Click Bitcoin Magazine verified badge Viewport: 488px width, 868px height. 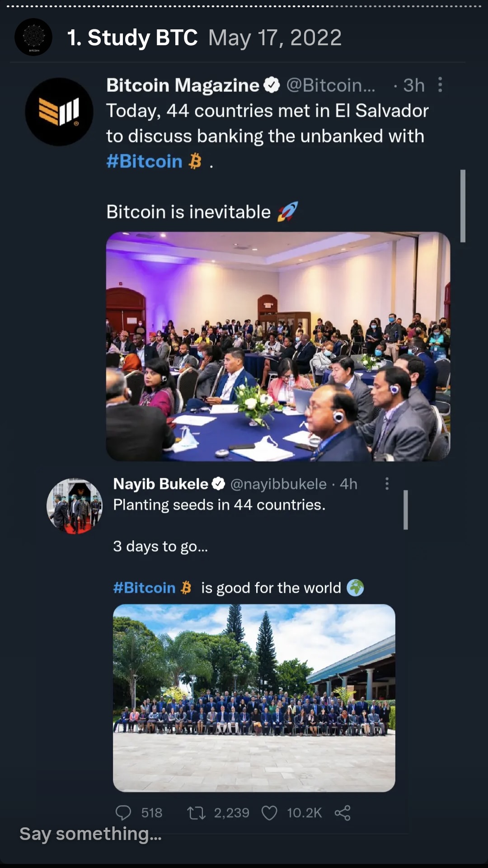pyautogui.click(x=272, y=85)
